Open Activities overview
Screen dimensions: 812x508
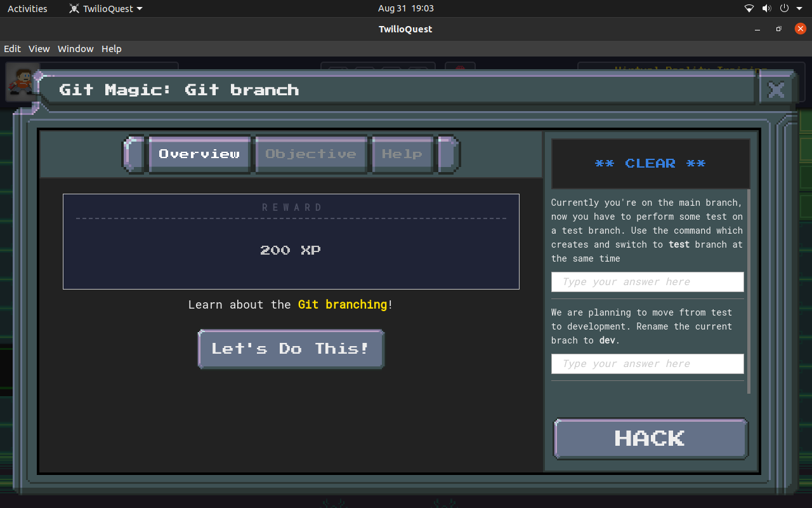[x=27, y=8]
